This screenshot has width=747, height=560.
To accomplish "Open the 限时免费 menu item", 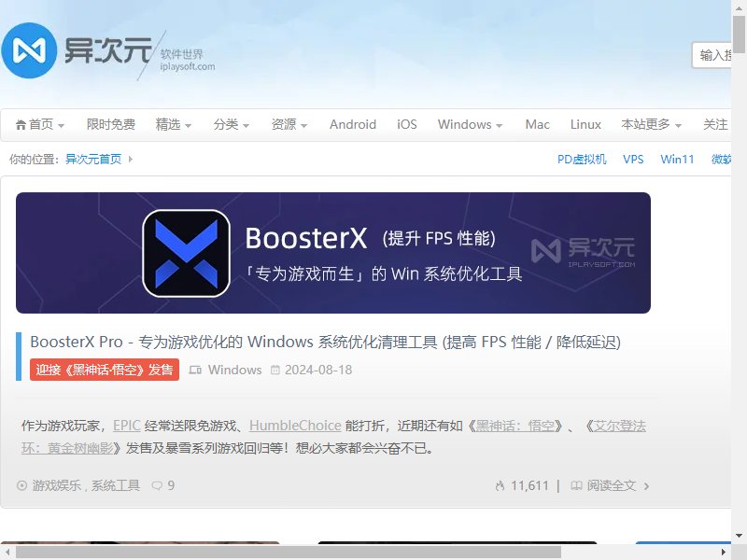I will (x=111, y=124).
